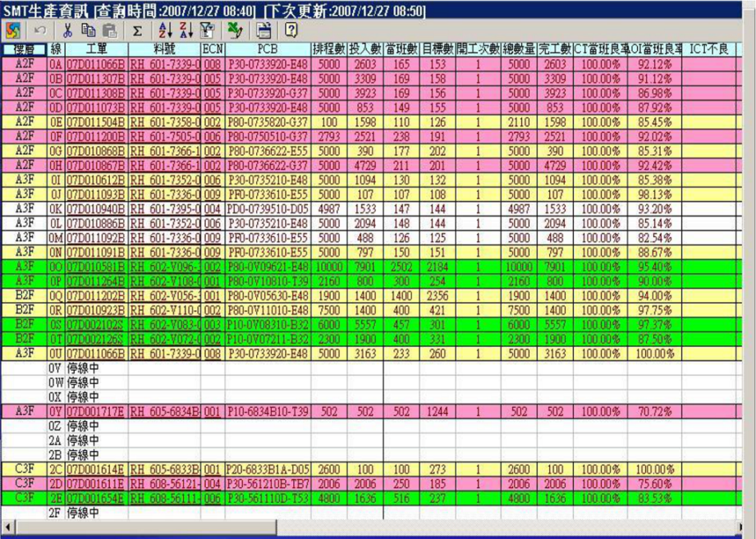756x539 pixels.
Task: Click the 樓層 column header cell
Action: (25, 49)
